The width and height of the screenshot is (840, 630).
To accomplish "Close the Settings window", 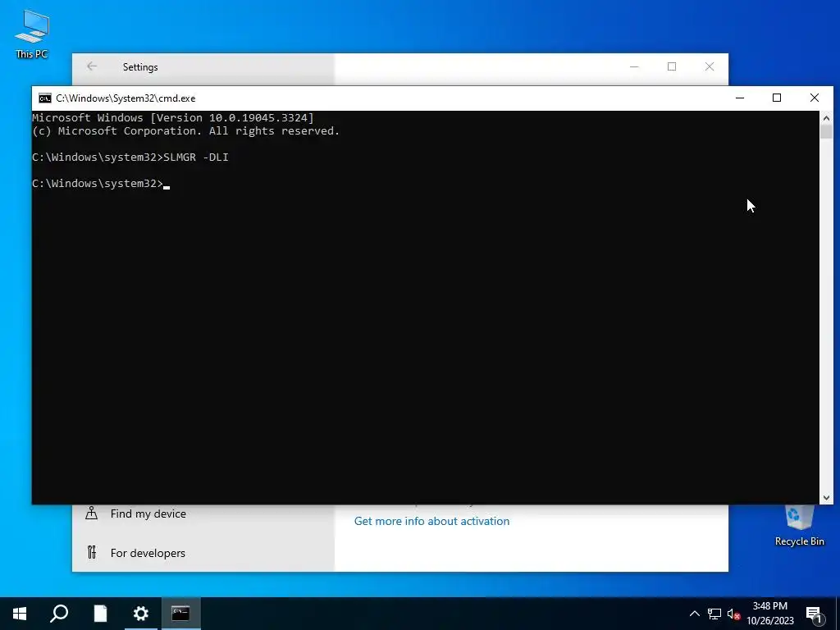I will click(x=710, y=67).
